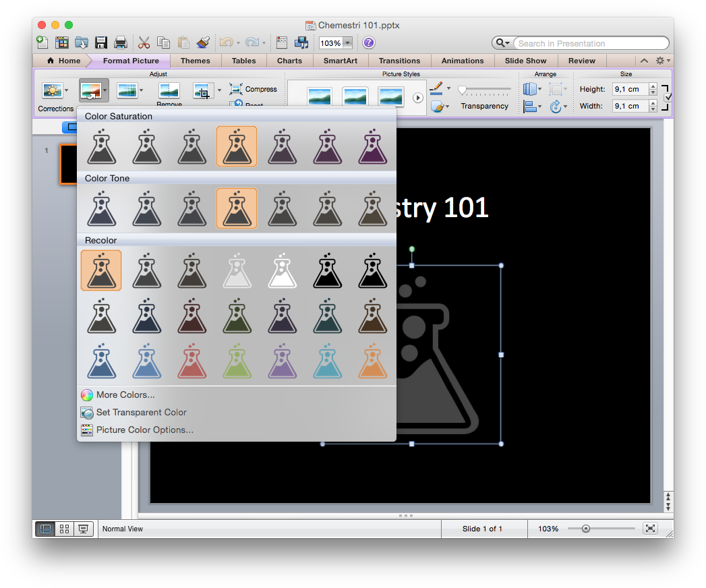Click the Undo arrow icon
This screenshot has height=588, width=706.
click(227, 42)
